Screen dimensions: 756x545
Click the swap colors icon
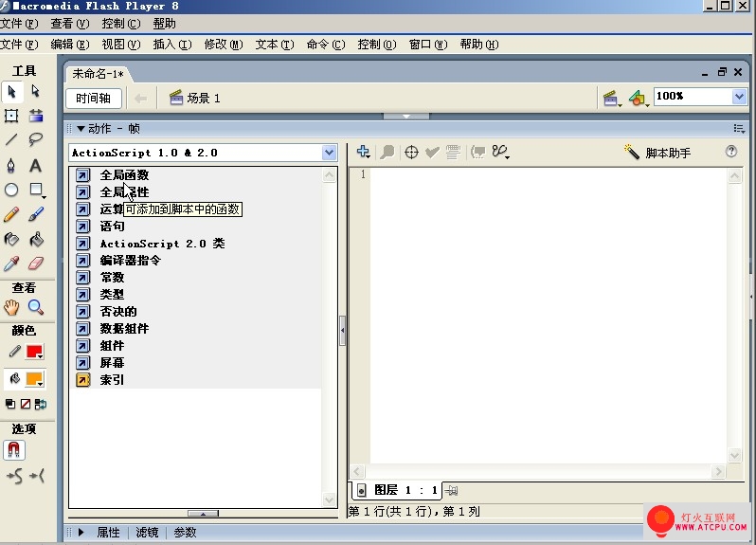[x=41, y=404]
